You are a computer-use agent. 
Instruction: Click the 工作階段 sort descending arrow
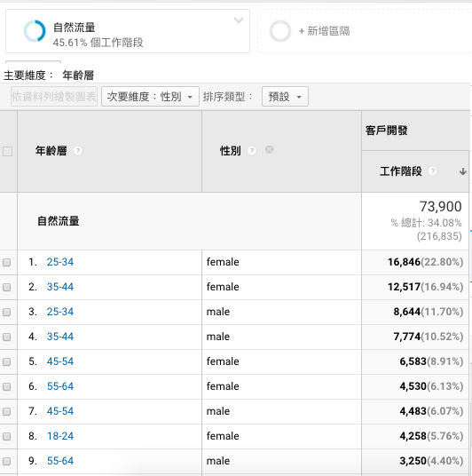pyautogui.click(x=462, y=171)
